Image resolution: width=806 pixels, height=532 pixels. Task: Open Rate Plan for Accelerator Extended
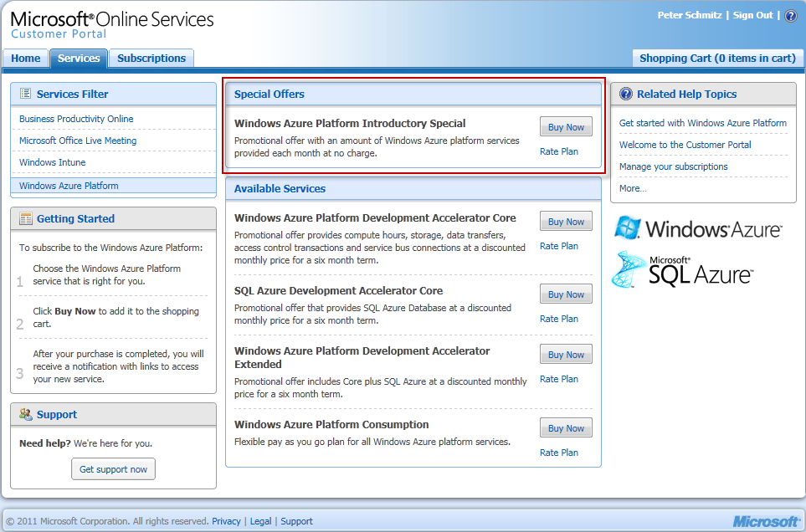tap(559, 379)
